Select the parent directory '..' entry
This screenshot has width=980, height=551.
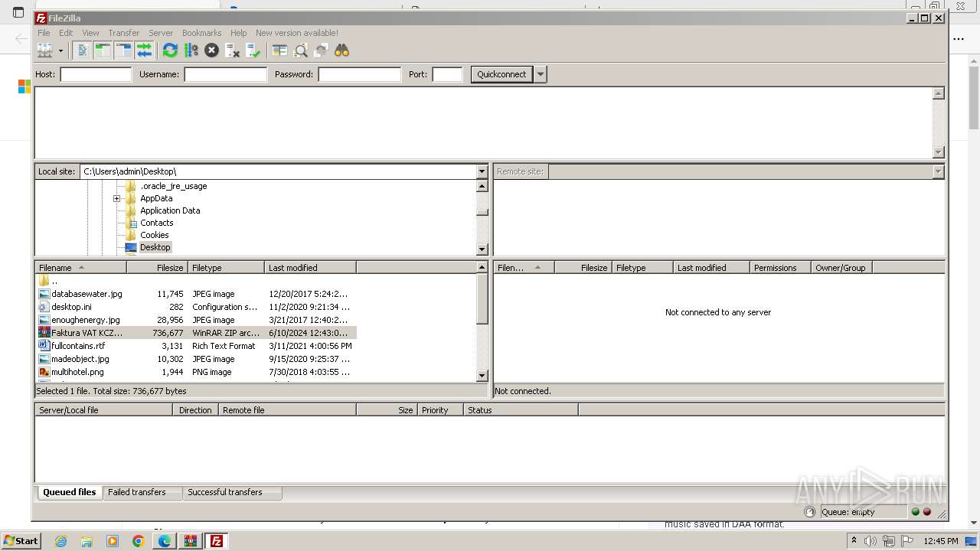point(195,281)
